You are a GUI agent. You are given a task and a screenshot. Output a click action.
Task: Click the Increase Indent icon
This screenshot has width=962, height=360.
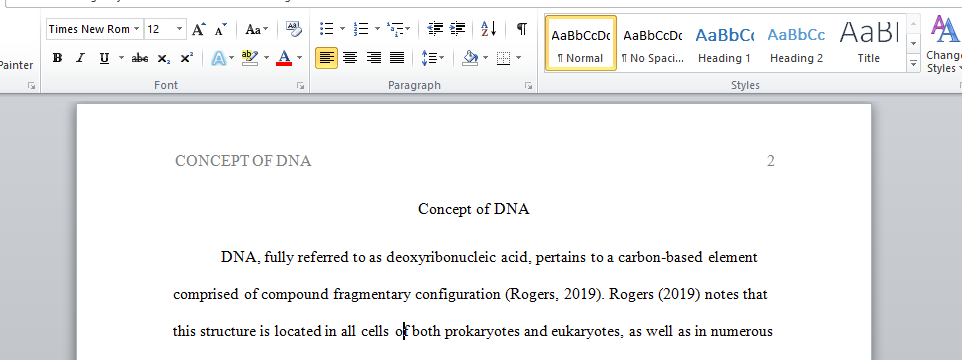(x=458, y=29)
